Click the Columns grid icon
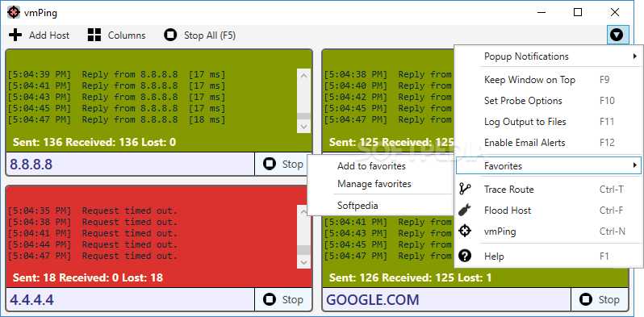644x317 pixels. click(x=94, y=35)
